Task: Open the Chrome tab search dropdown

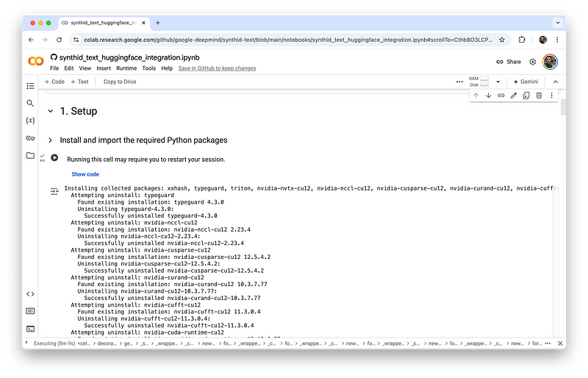Action: 558,23
